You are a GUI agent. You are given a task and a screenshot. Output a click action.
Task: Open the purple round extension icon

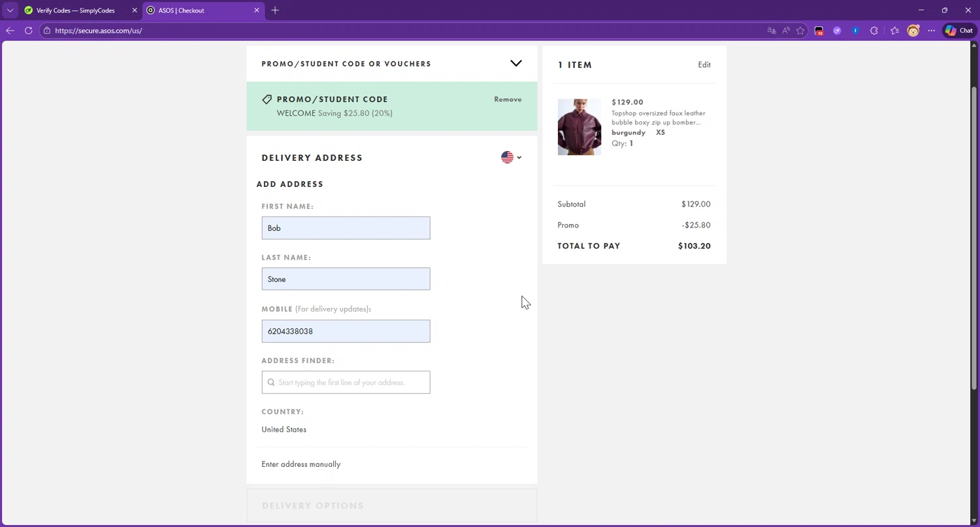pos(837,31)
